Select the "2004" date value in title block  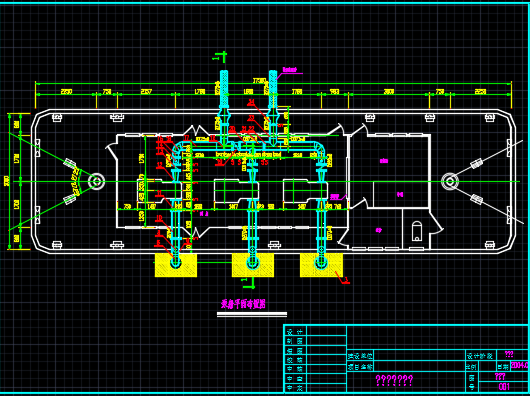[x=519, y=366]
